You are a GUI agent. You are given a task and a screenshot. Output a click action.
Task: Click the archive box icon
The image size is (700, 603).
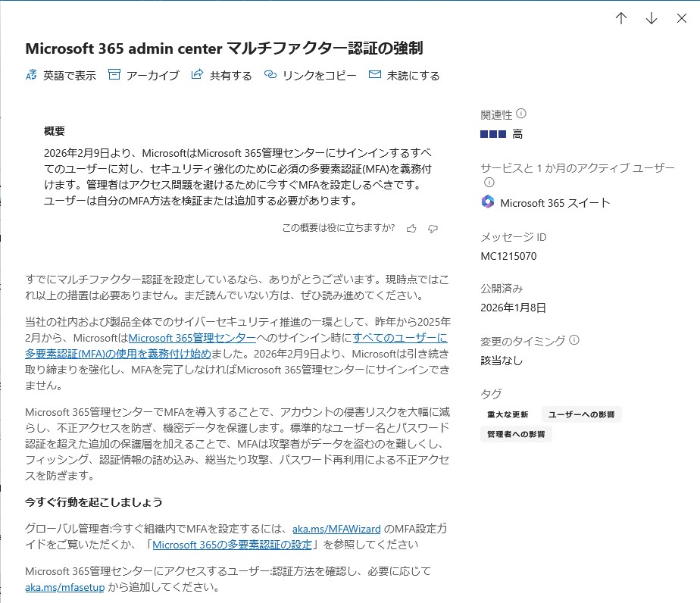click(114, 74)
